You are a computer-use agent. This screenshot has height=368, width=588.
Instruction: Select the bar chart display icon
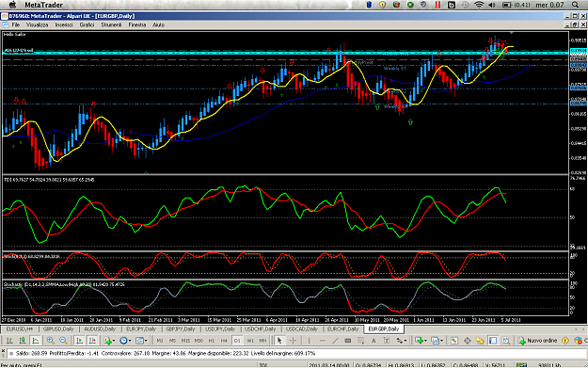pyautogui.click(x=9, y=341)
